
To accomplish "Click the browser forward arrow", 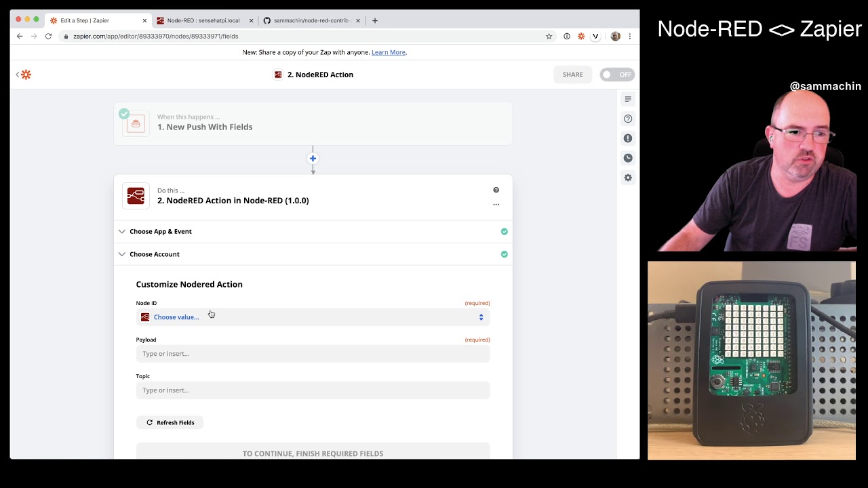I will click(34, 36).
